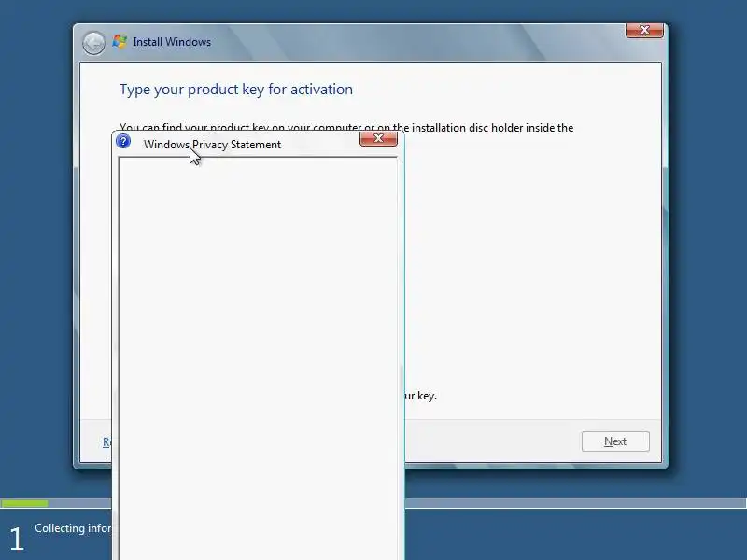
Task: Close the Windows Privacy Statement dialog
Action: pyautogui.click(x=378, y=138)
